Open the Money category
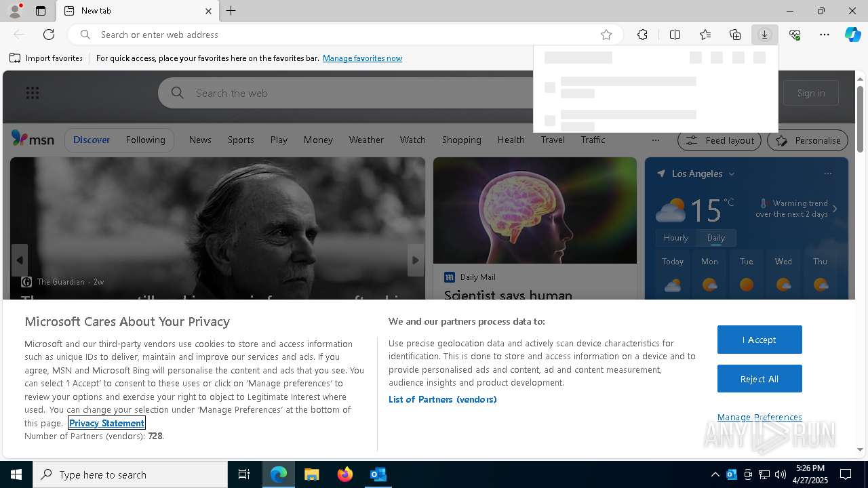Screen dimensions: 868x488 (x=318, y=140)
